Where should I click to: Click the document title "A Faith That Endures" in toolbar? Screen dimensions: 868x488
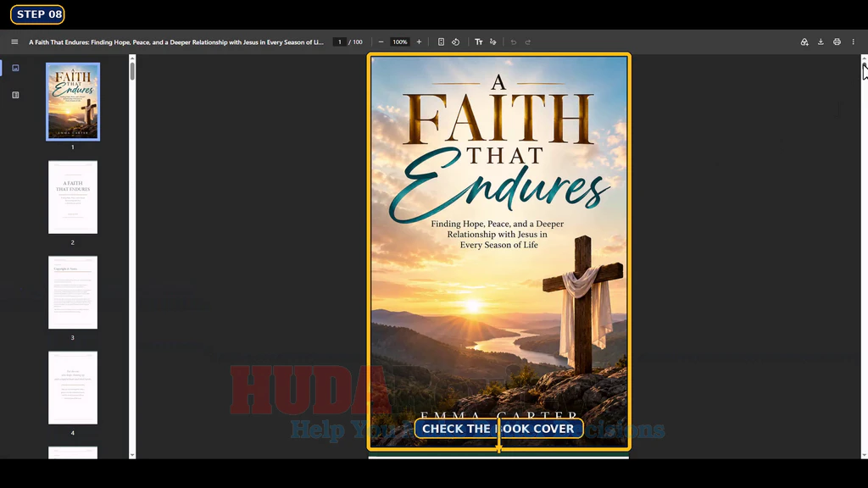tap(176, 42)
